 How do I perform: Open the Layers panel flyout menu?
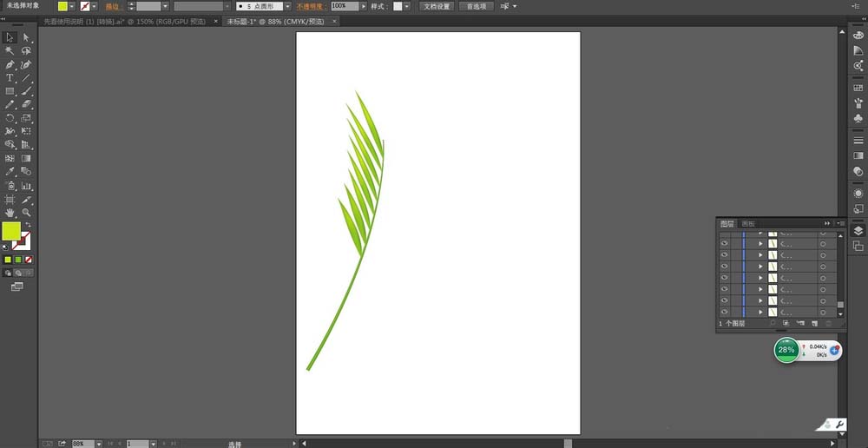click(839, 223)
